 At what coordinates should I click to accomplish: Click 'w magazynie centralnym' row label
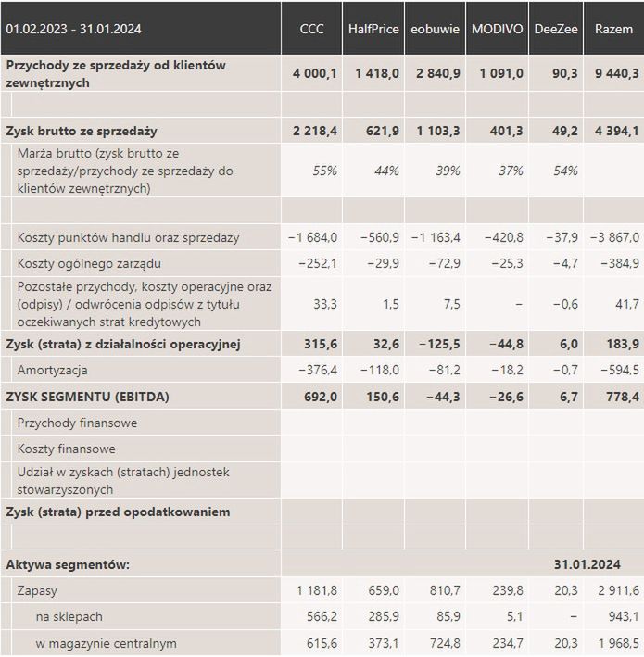[x=106, y=644]
